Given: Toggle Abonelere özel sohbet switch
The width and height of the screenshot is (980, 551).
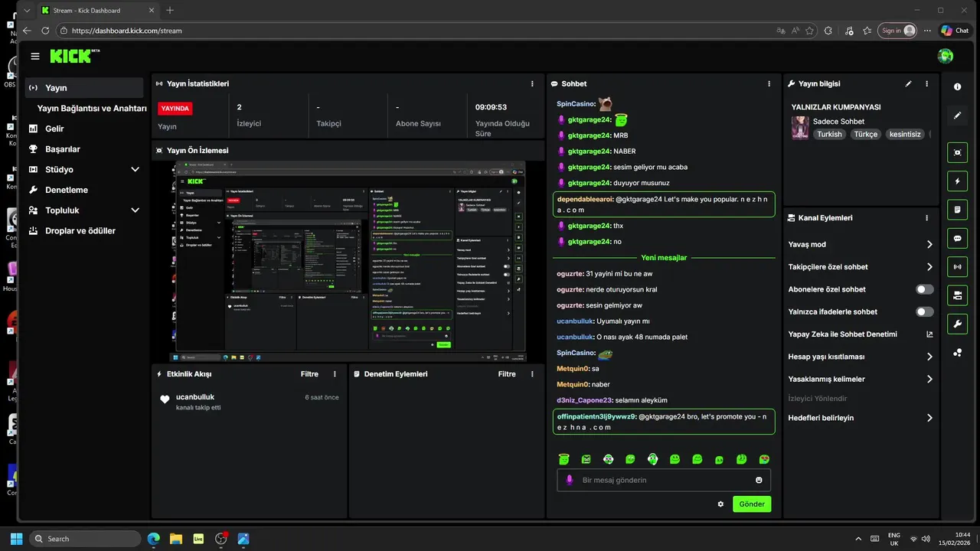Looking at the screenshot, I should [925, 289].
